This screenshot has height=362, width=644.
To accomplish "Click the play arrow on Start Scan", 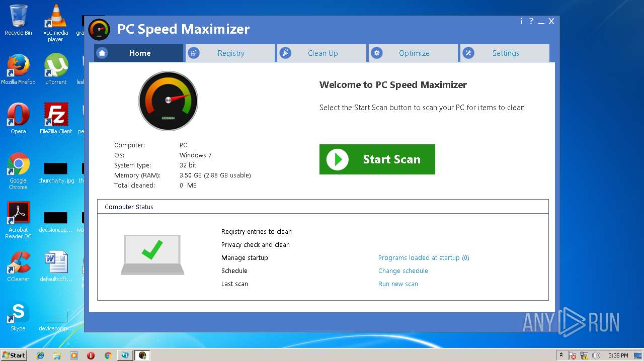I will (x=338, y=159).
